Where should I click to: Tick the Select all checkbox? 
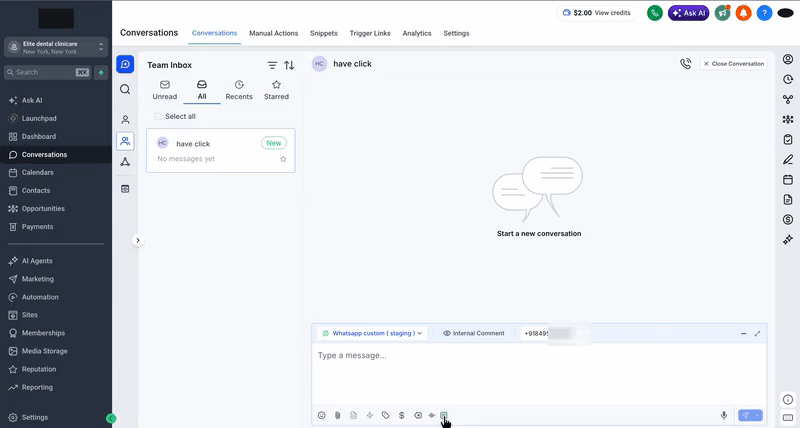[x=158, y=116]
